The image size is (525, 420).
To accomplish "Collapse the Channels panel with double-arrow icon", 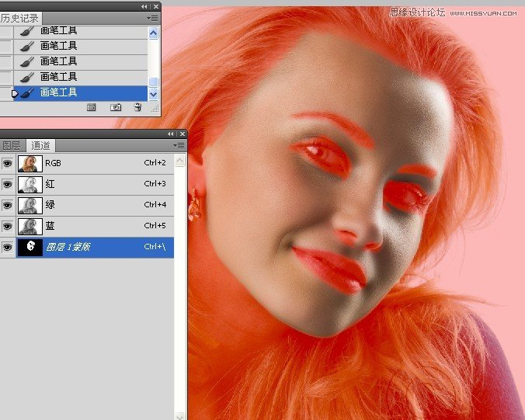I will [x=170, y=134].
